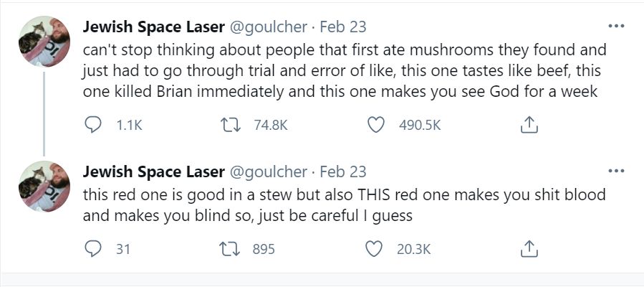The image size is (644, 287).
Task: Retweet the first mushroom tweet
Action: (x=229, y=125)
